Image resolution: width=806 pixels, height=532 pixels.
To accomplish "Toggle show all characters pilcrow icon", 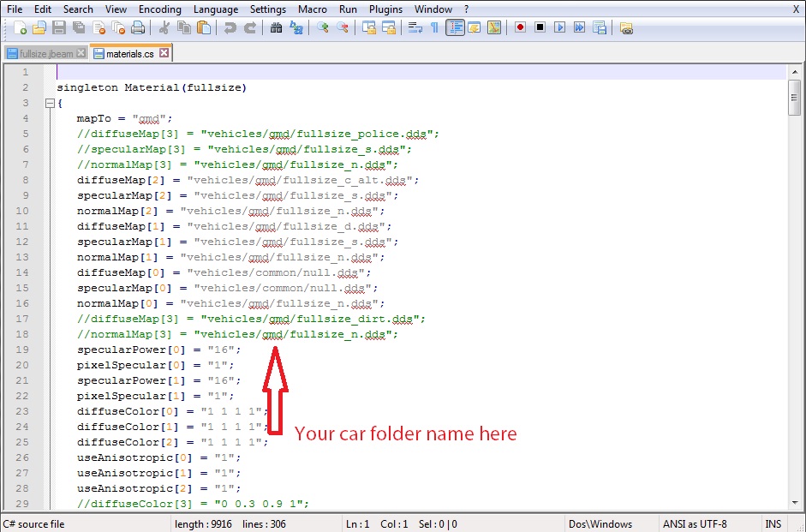I will click(x=434, y=27).
